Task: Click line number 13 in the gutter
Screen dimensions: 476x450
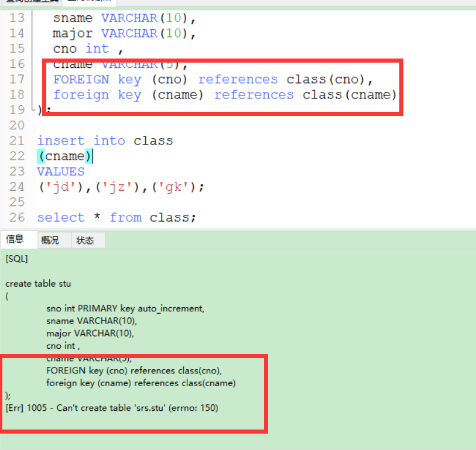Action: (x=16, y=18)
